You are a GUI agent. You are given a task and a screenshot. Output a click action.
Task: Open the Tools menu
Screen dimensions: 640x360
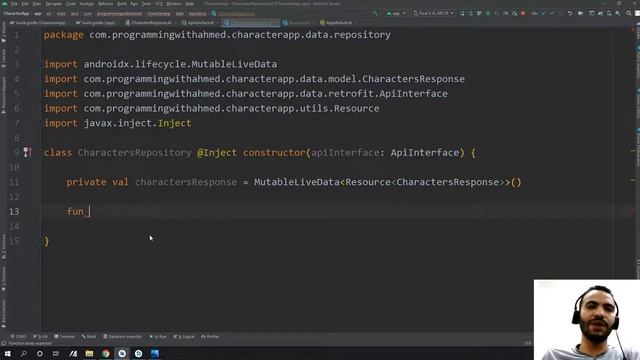click(x=146, y=4)
